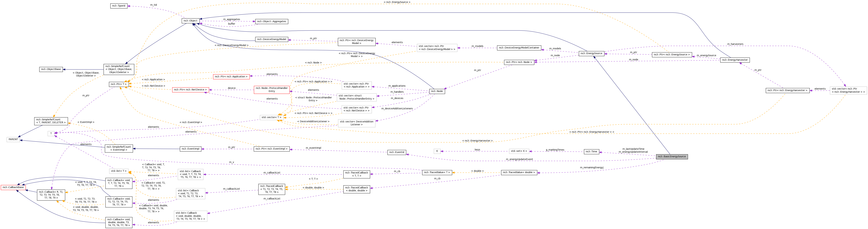Click the K template node
The width and height of the screenshot is (868, 229).
437,151
